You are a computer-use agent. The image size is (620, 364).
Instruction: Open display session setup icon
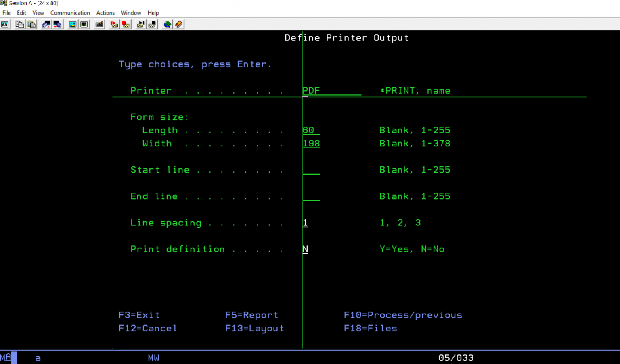pos(73,24)
